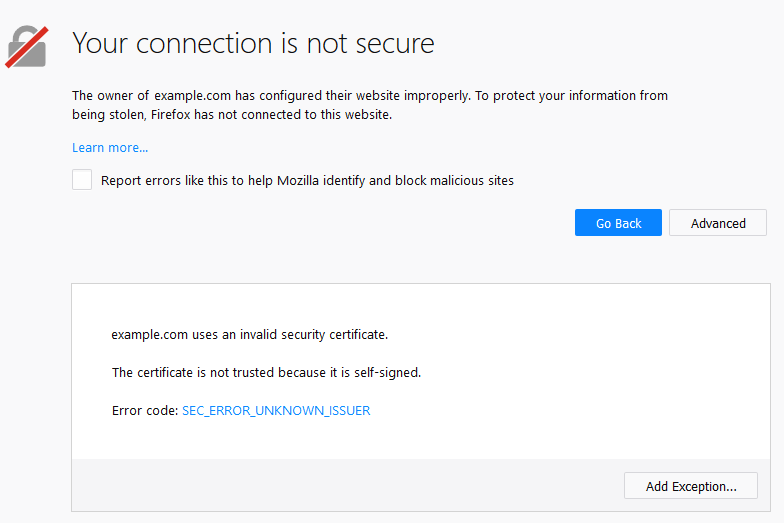784x523 pixels.
Task: Click the 'example.com' domain in the description
Action: pos(187,96)
